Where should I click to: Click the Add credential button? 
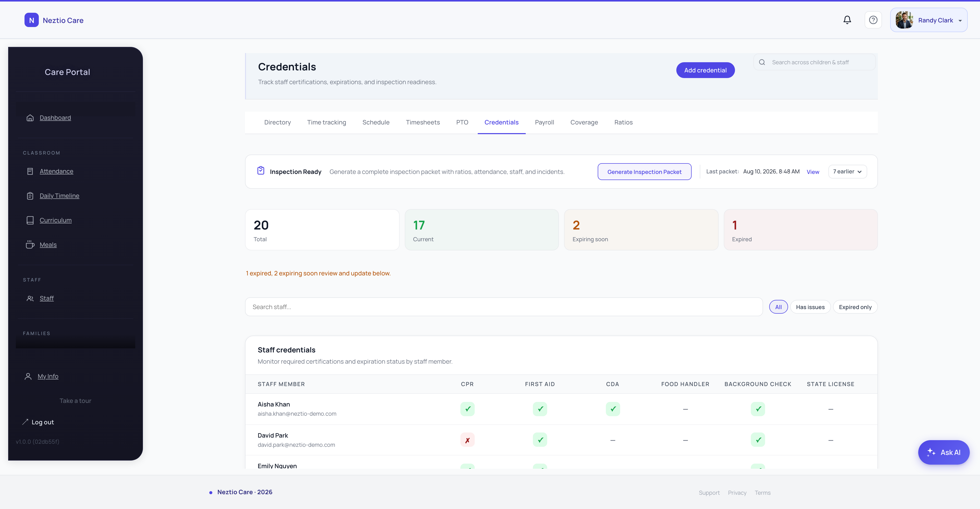pyautogui.click(x=705, y=70)
